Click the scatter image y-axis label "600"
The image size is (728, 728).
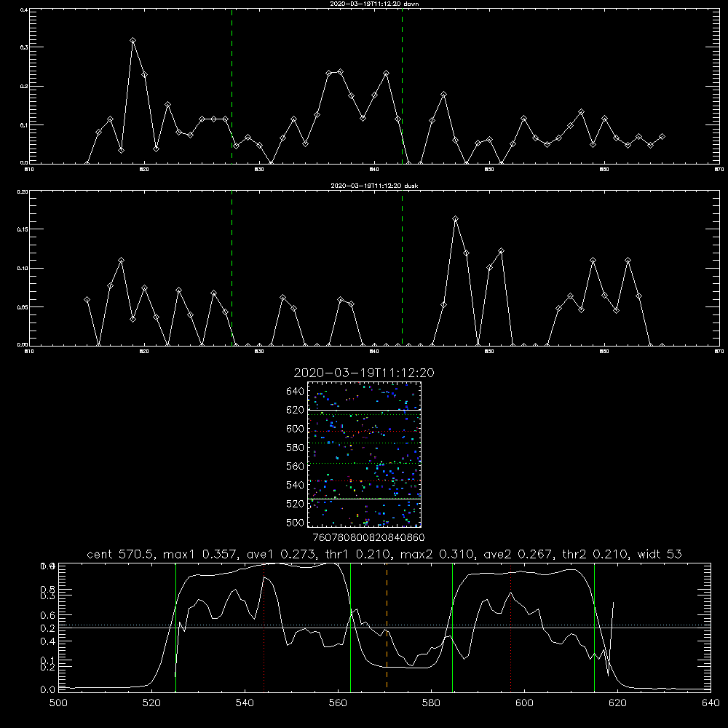296,429
